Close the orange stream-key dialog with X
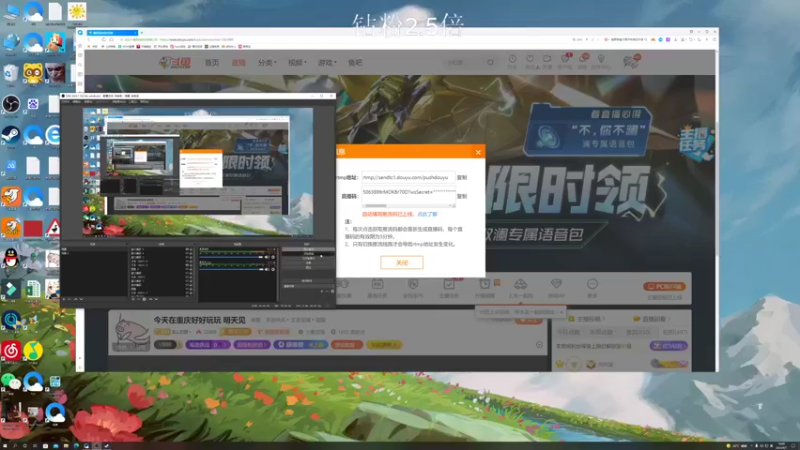 point(478,152)
